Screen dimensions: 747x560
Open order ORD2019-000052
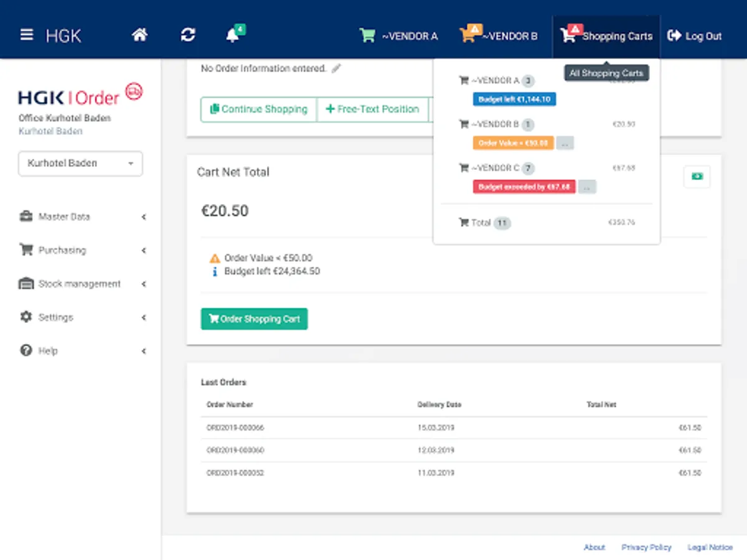click(235, 473)
